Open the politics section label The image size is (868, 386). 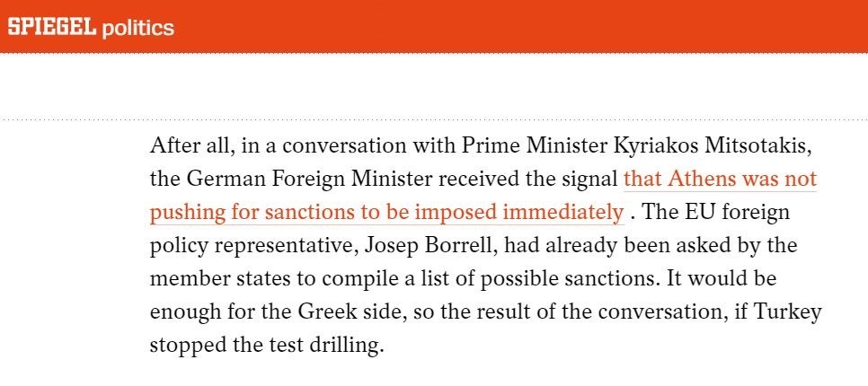[x=137, y=28]
